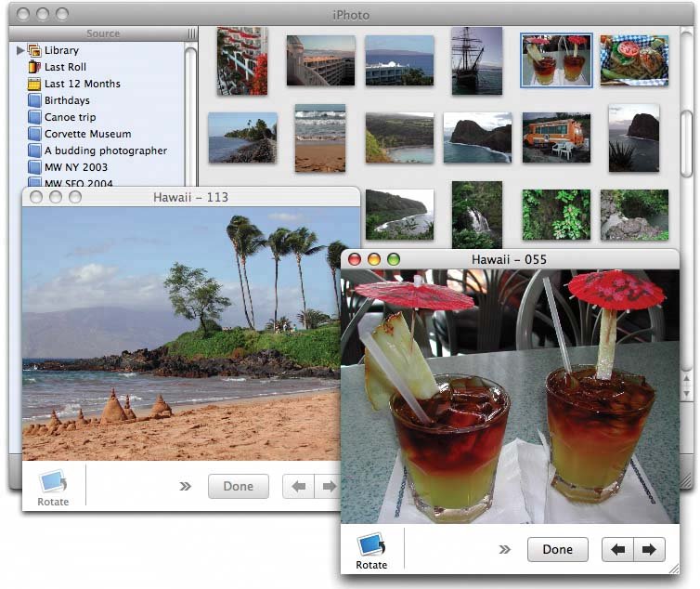700x589 pixels.
Task: Open A budding photographer album
Action: point(105,151)
